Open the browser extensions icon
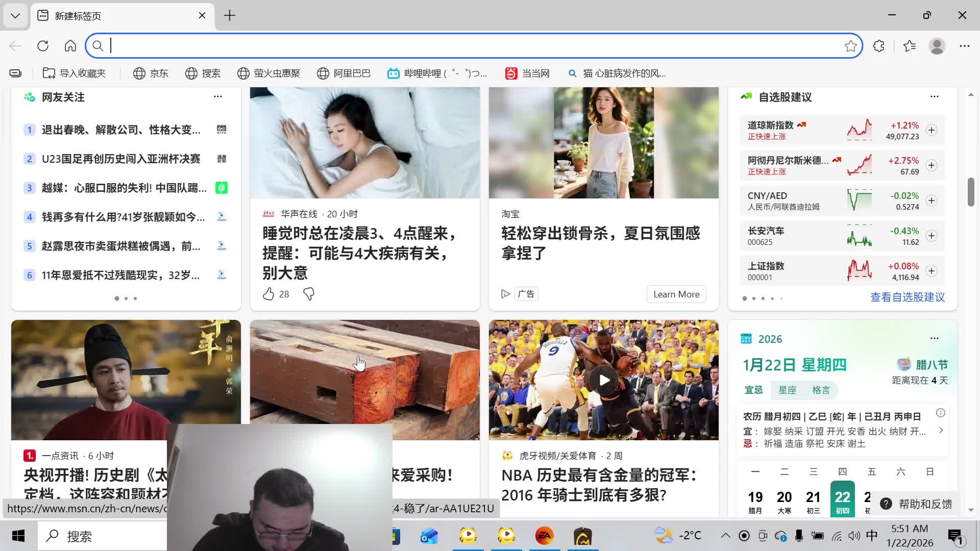This screenshot has height=551, width=980. tap(878, 46)
